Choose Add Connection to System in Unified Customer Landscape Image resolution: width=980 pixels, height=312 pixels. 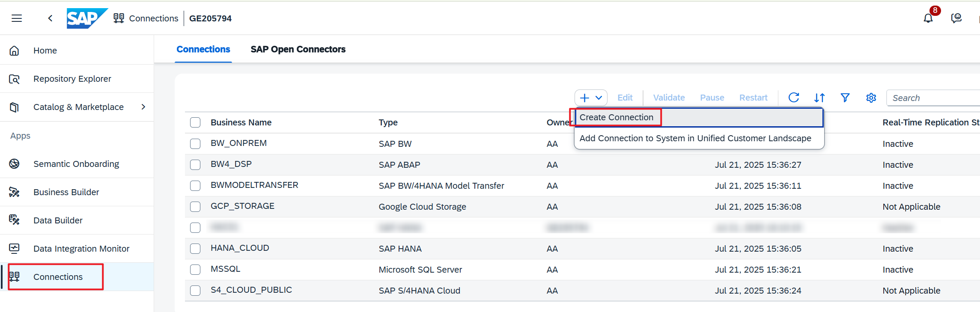[699, 138]
